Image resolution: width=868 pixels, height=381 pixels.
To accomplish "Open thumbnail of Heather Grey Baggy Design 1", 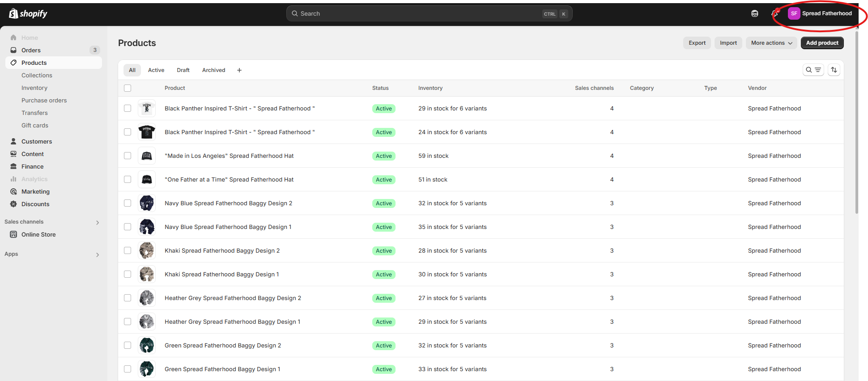I will point(147,322).
